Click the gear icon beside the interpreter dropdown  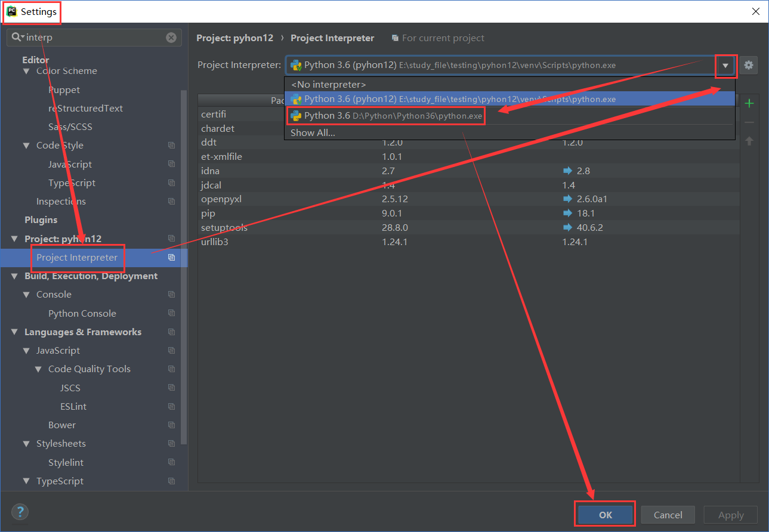(749, 65)
